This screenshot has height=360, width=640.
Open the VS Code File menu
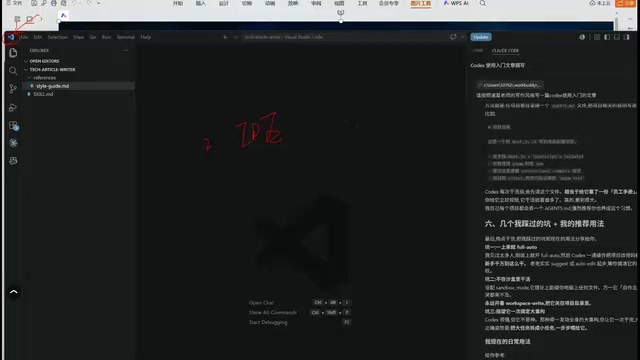24,37
